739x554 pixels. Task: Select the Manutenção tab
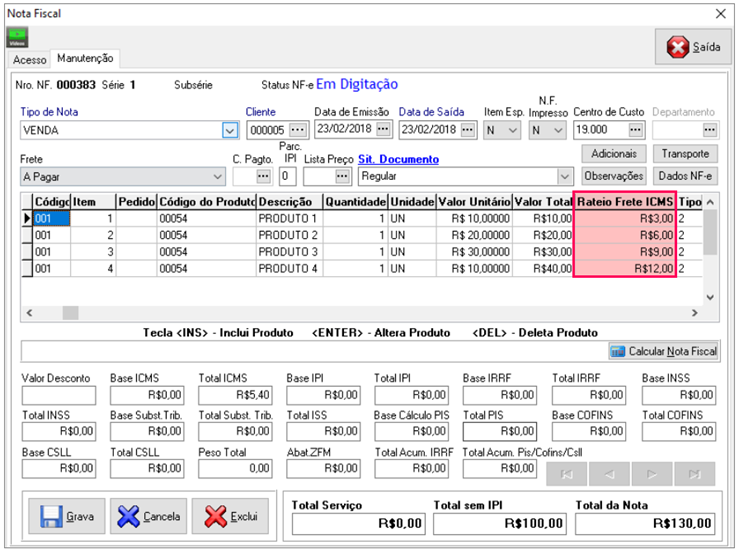point(86,59)
